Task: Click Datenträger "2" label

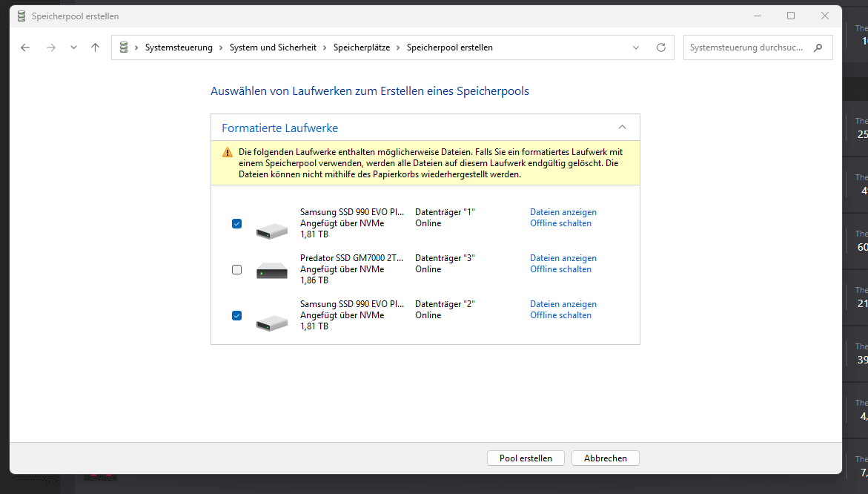Action: (x=445, y=304)
